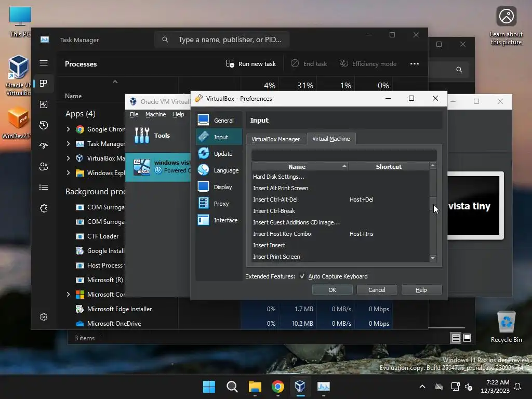Viewport: 532px width, 399px height.
Task: Click the more options ellipsis in Task Manager
Action: tap(414, 64)
